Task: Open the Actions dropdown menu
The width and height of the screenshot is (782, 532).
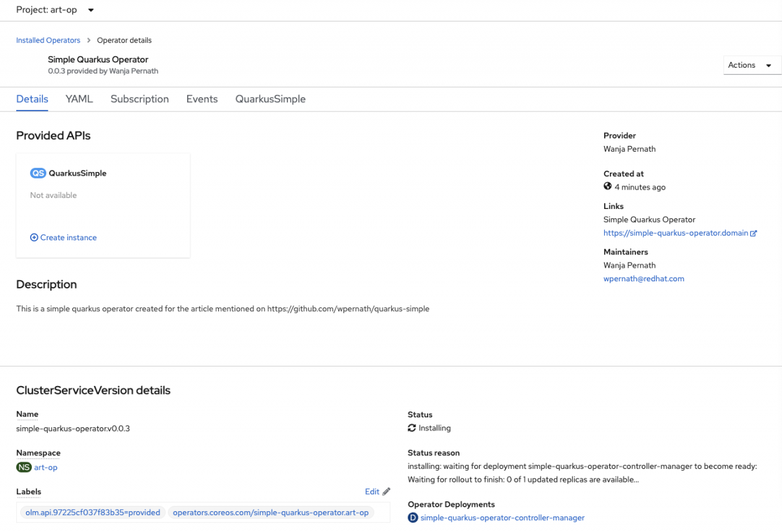Action: pos(751,64)
